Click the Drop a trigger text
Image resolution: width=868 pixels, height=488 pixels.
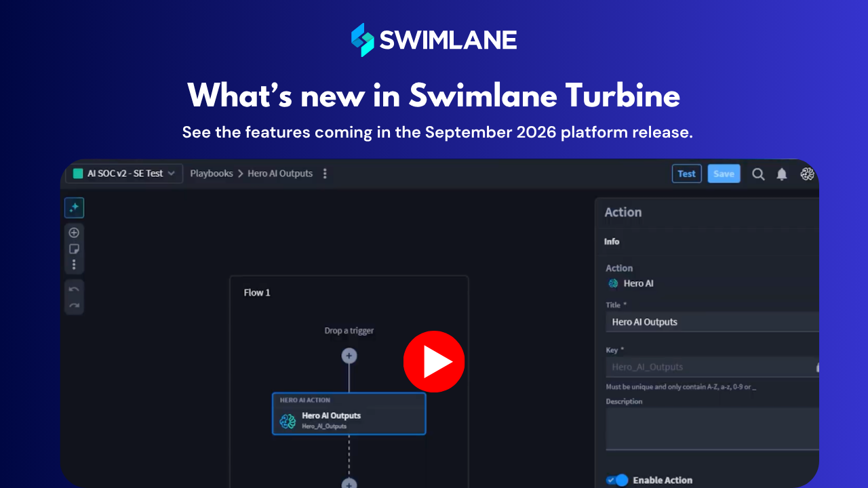349,331
